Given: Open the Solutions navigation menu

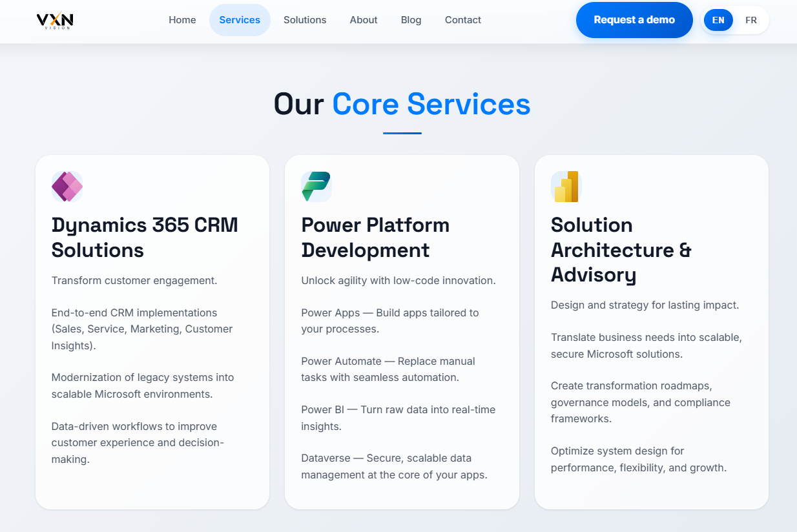Looking at the screenshot, I should [x=305, y=20].
